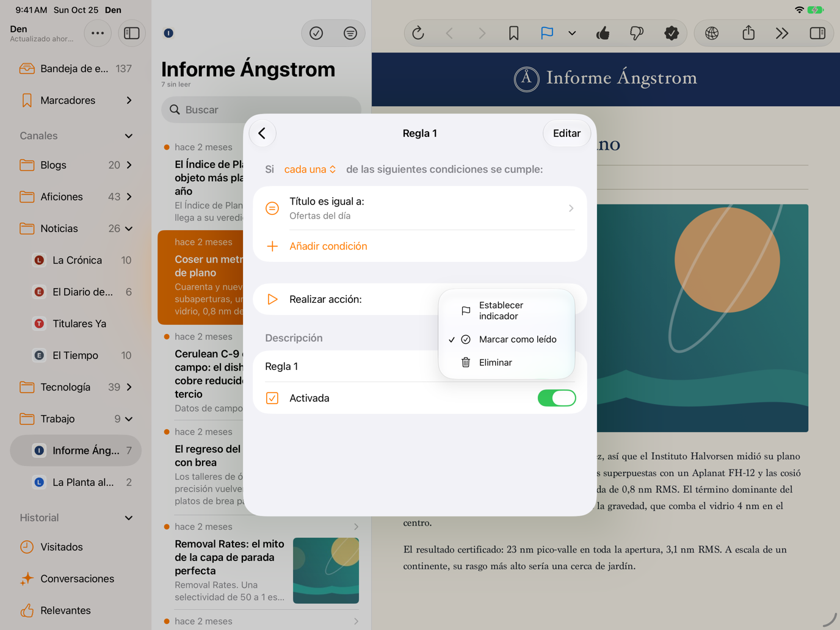Click the thumbs up icon
The height and width of the screenshot is (630, 840).
(x=603, y=33)
